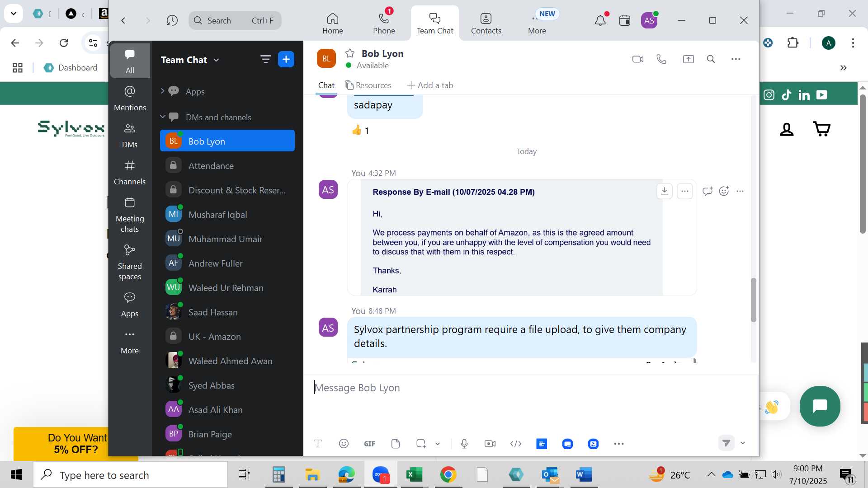This screenshot has height=488, width=868.
Task: Open the Contacts tab
Action: click(x=486, y=23)
